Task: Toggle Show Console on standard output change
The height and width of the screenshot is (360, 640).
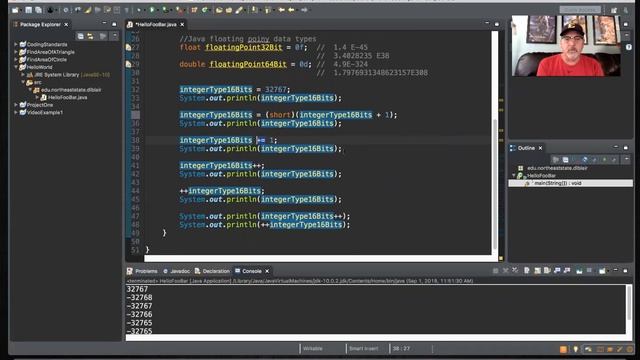Action: click(x=557, y=271)
